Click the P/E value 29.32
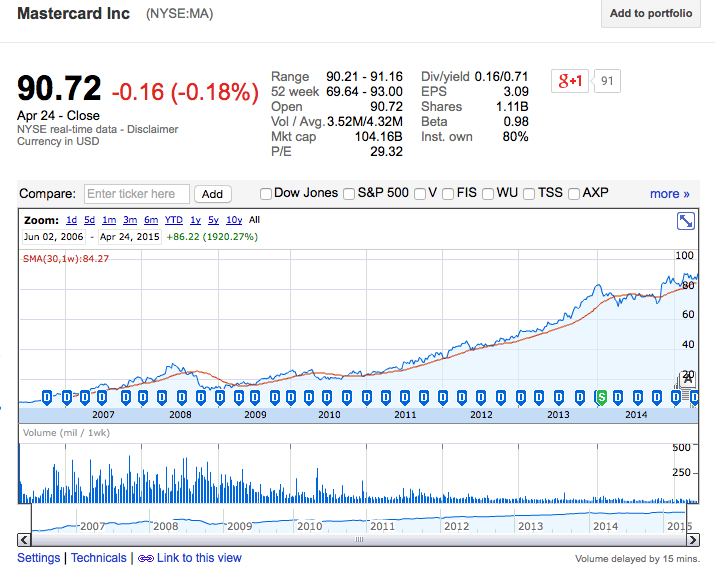Viewport: 715px width, 581px height. pos(386,151)
